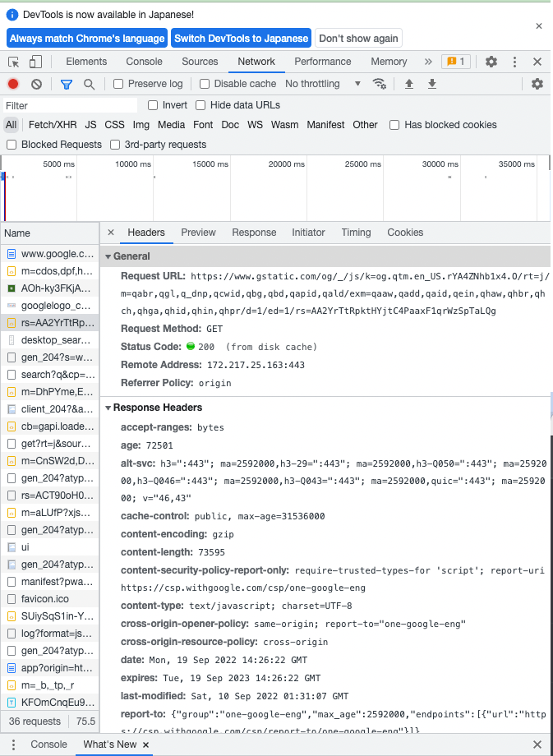Filter requests by Font type
The height and width of the screenshot is (756, 553).
tap(203, 125)
